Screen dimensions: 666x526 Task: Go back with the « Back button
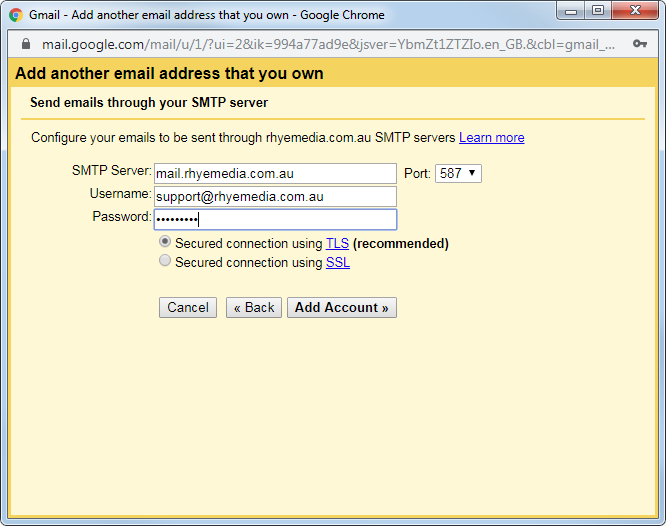click(x=254, y=307)
